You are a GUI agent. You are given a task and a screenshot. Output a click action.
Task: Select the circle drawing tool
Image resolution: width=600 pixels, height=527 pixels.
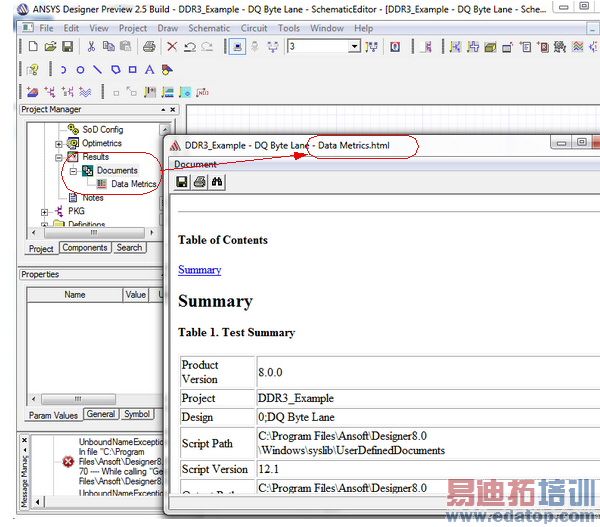pos(80,70)
